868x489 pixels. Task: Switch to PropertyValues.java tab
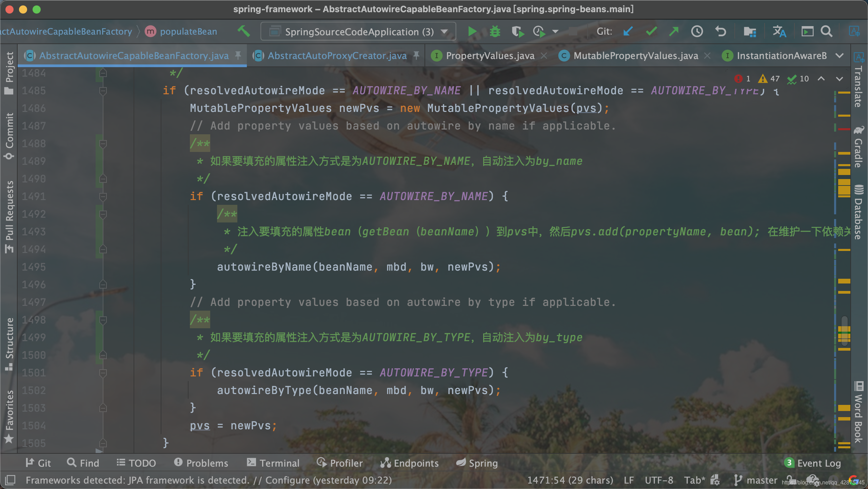coord(490,55)
